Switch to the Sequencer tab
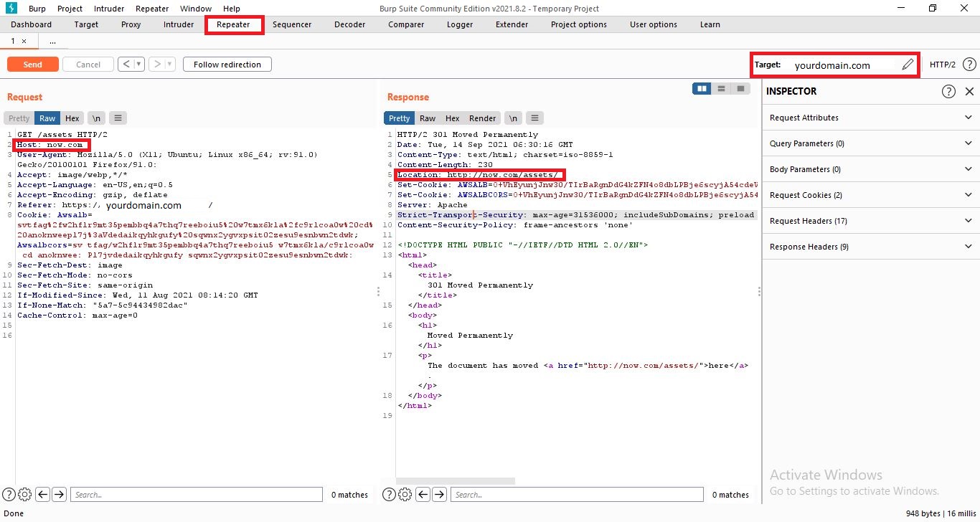This screenshot has height=522, width=980. click(x=292, y=24)
